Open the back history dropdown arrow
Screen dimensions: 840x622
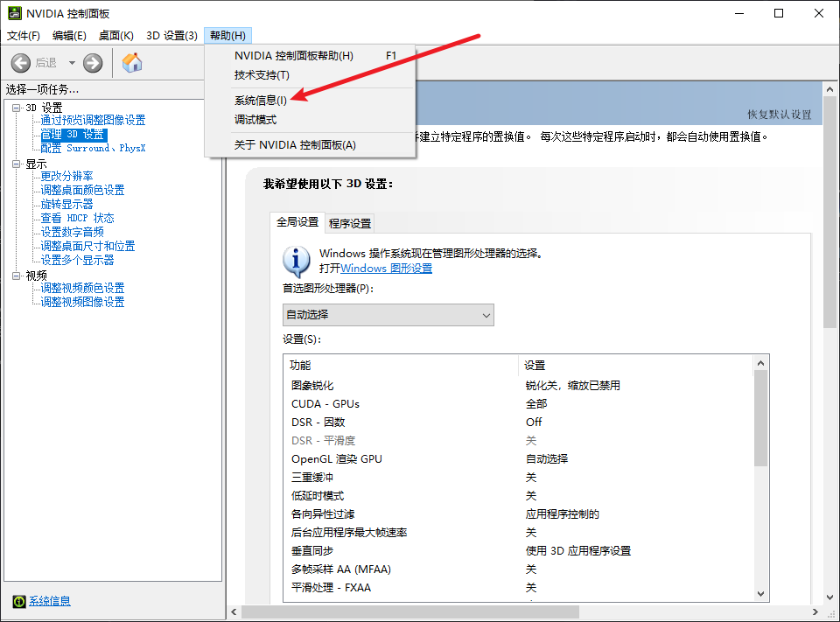(x=72, y=63)
